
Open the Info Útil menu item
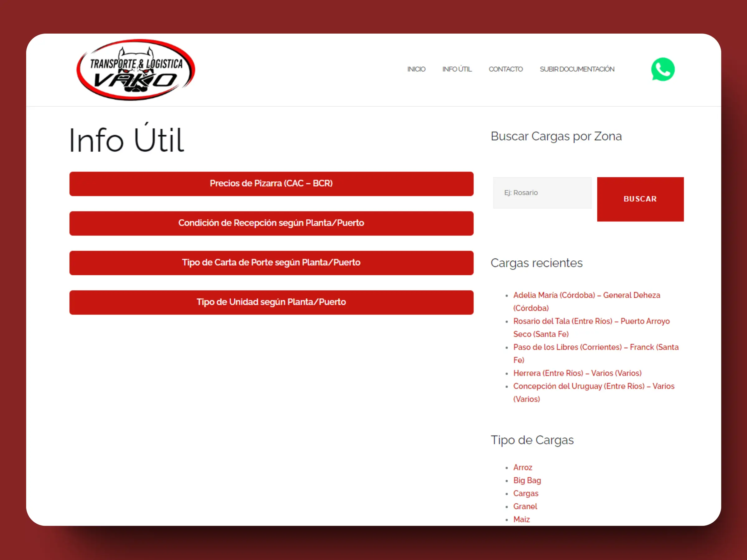pyautogui.click(x=457, y=69)
